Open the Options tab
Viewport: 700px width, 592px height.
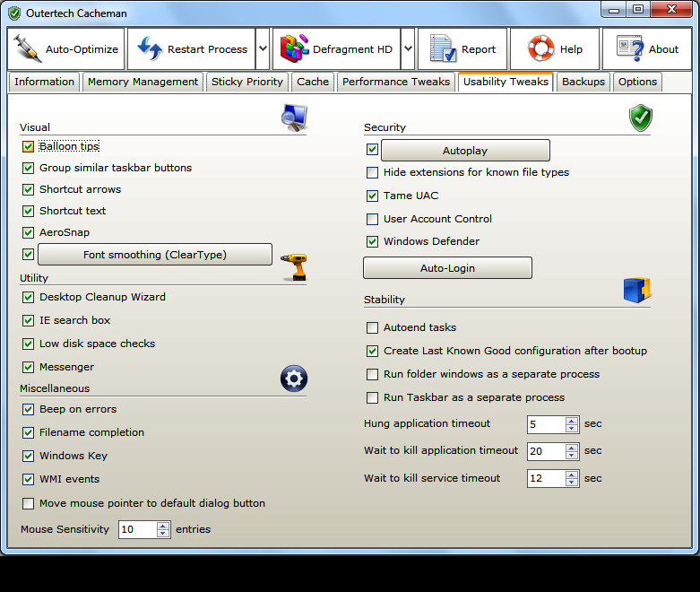[637, 82]
